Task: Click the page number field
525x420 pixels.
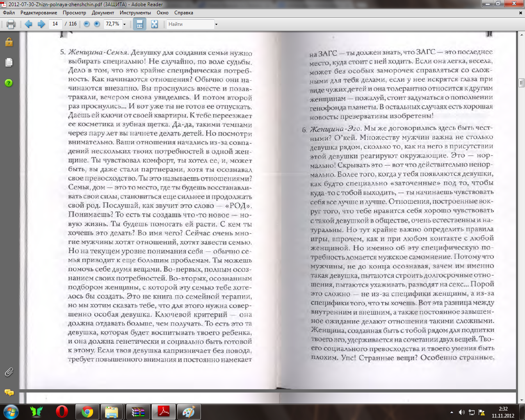Action: (55, 24)
